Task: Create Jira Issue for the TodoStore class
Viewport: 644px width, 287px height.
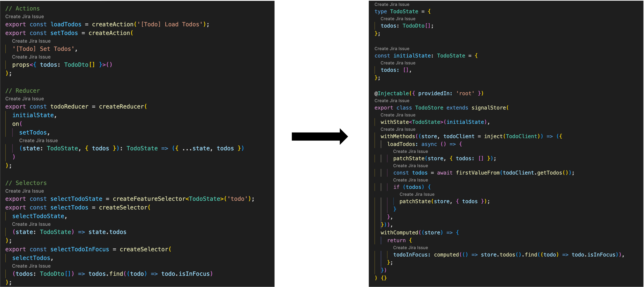Action: (392, 101)
